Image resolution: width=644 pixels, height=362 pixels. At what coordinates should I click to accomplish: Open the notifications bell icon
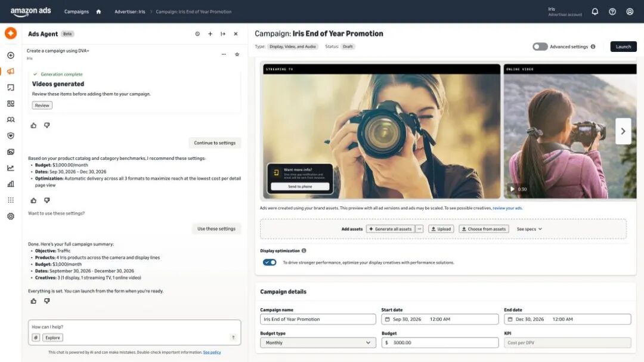[x=595, y=11]
